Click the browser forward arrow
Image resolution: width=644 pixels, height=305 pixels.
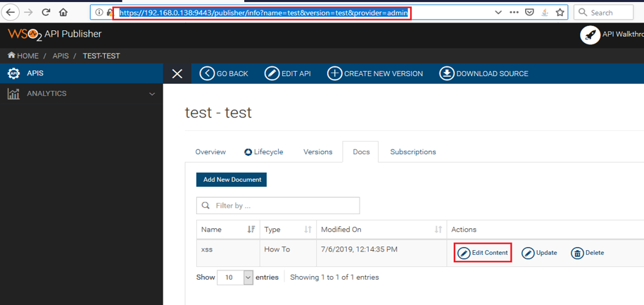click(x=28, y=13)
